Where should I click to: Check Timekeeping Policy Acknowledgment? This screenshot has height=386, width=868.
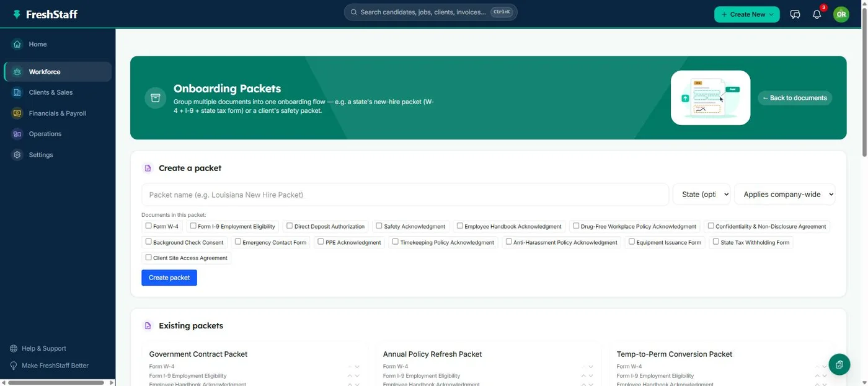[395, 242]
